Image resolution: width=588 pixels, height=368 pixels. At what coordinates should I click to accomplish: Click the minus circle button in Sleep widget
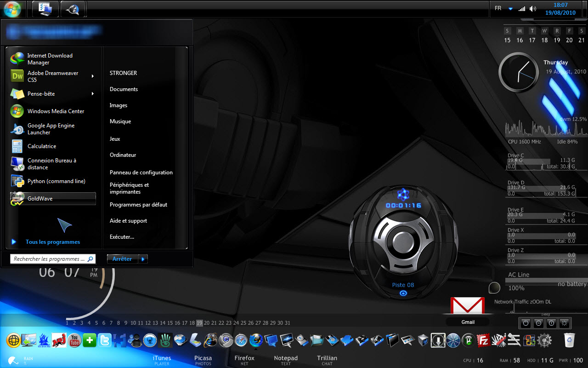click(x=538, y=323)
